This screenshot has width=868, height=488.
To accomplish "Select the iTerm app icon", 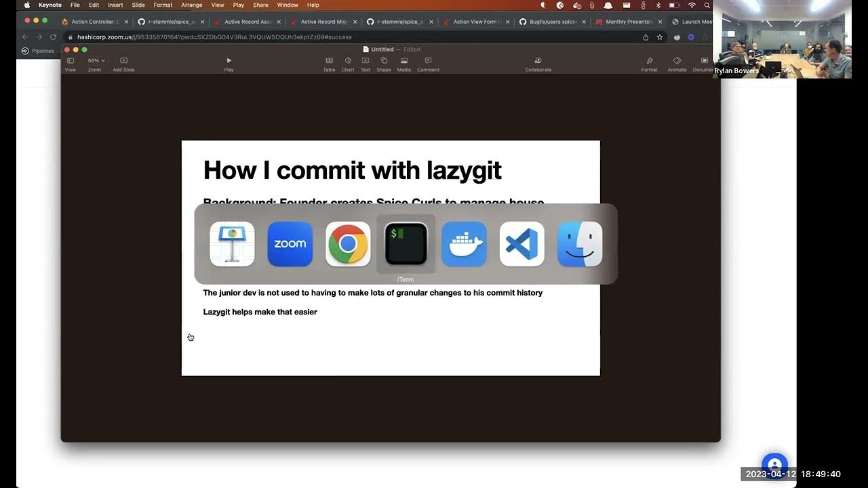I will pos(406,244).
